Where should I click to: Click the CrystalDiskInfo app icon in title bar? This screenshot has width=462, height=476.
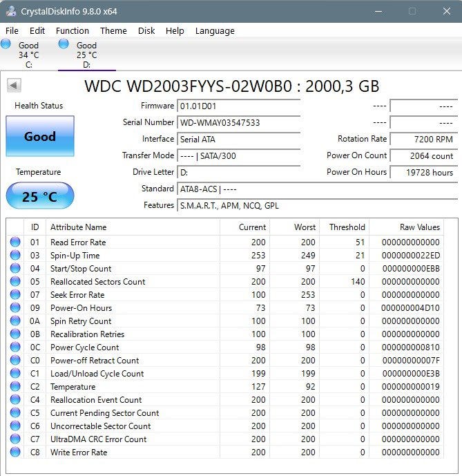[x=11, y=11]
